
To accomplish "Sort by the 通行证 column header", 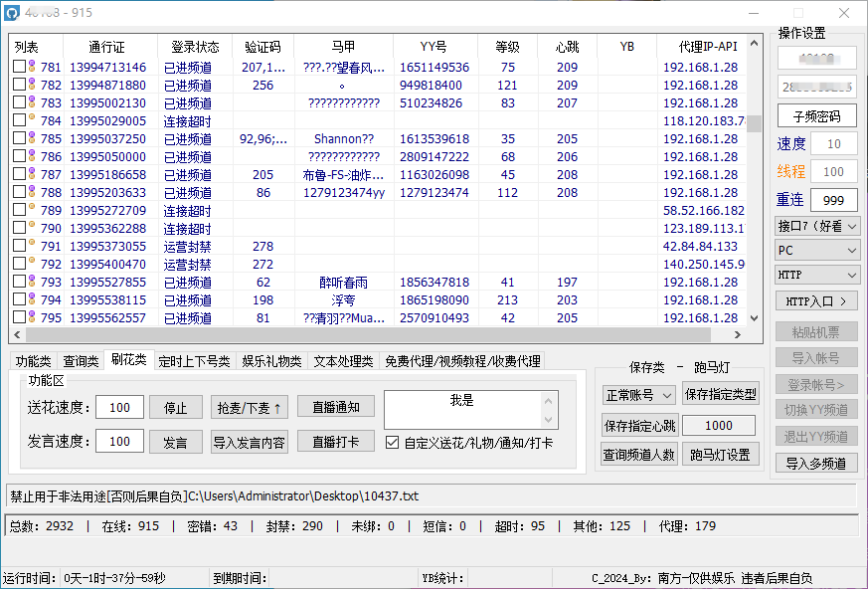I will 110,47.
